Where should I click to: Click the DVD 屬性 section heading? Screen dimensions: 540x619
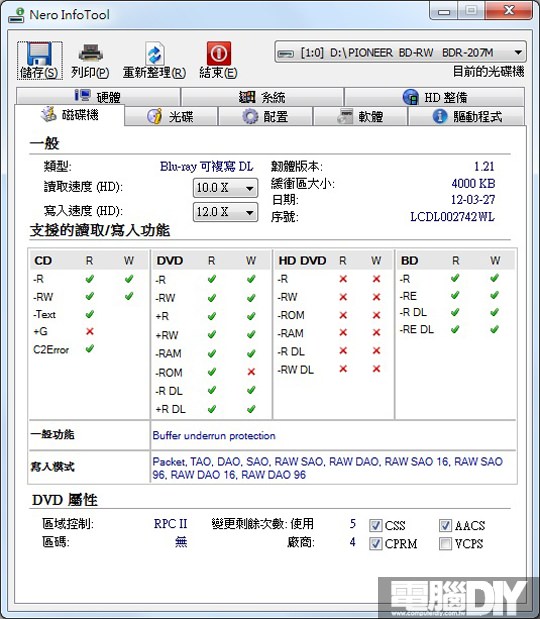coord(65,500)
